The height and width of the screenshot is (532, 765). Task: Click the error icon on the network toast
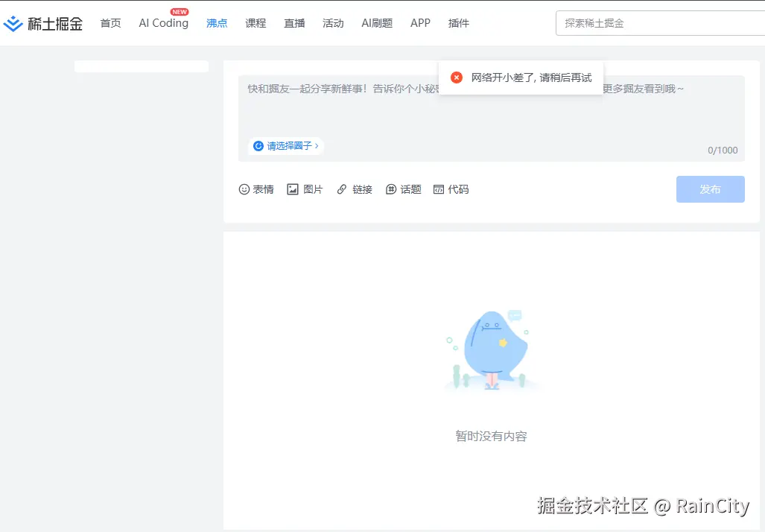tap(456, 77)
